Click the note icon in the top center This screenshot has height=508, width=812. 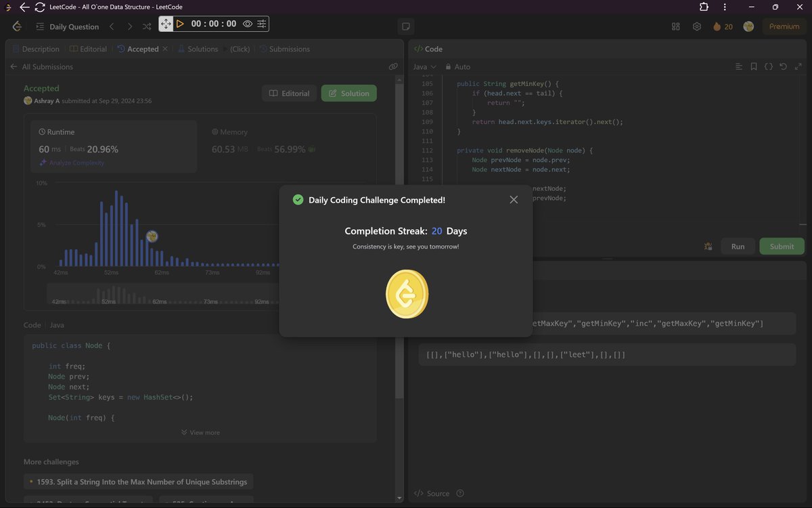(x=406, y=26)
